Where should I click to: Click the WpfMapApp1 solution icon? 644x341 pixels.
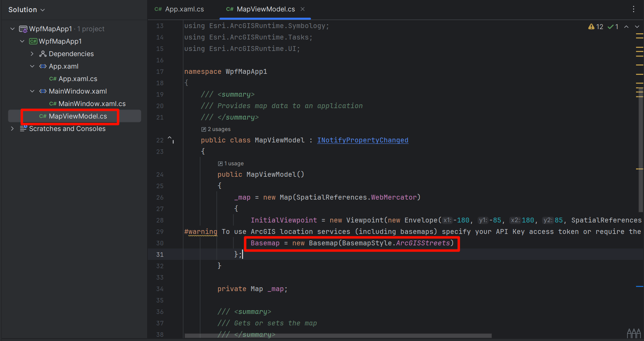pos(23,29)
